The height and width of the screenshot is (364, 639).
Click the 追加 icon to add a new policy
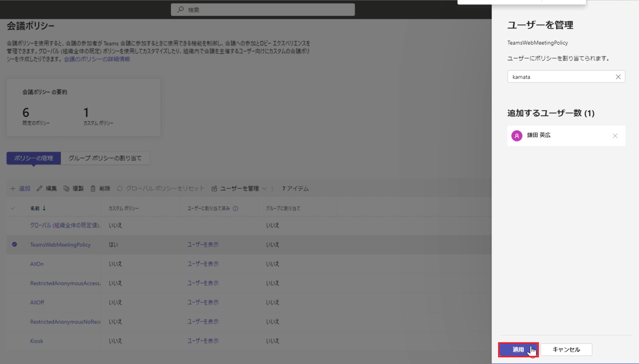point(13,188)
